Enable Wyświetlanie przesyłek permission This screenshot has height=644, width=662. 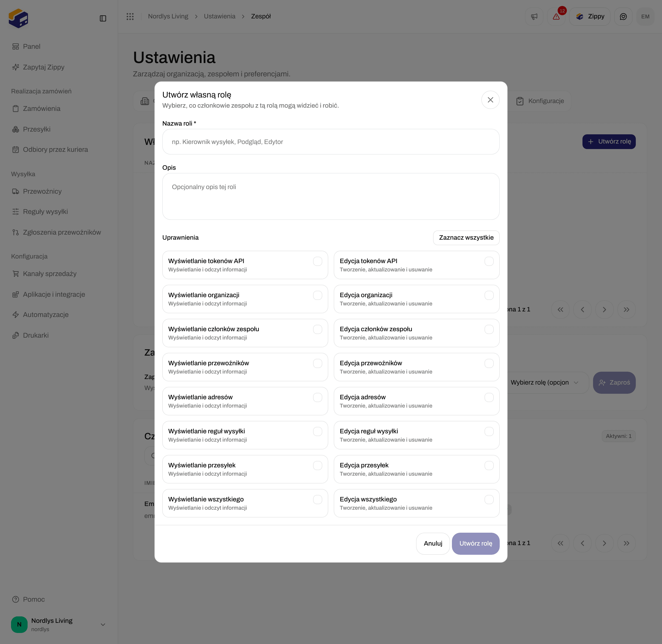coord(317,466)
